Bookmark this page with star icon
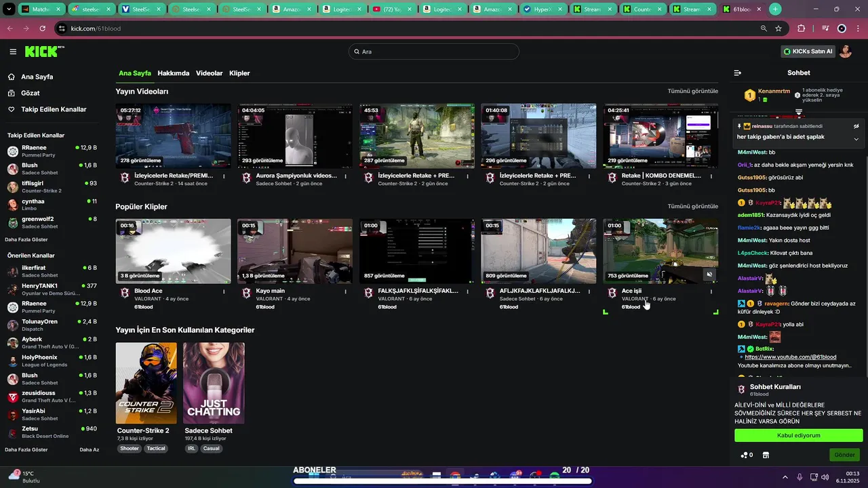868x488 pixels. coord(778,28)
